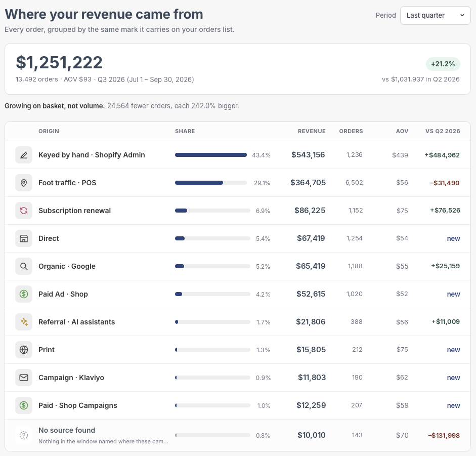
Task: Click revenue value $10,010
Action: [312, 435]
